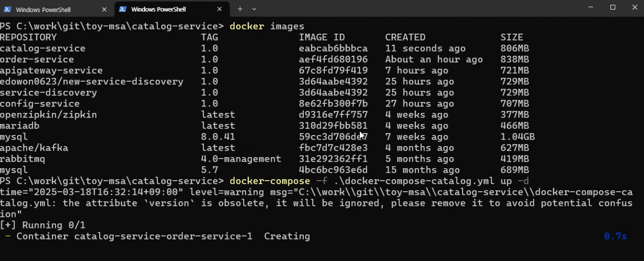644x261 pixels.
Task: Open a new tab with the plus button
Action: [x=240, y=9]
